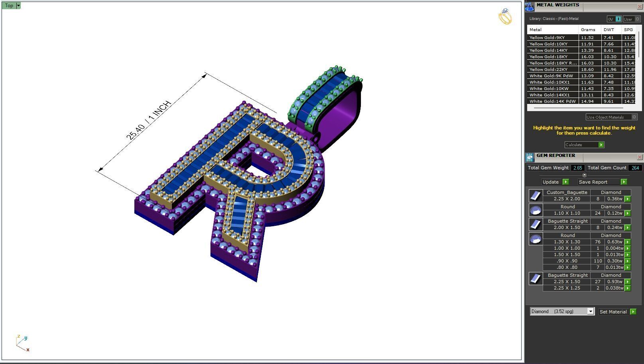
Task: Close the Metal Weights panel
Action: pyautogui.click(x=640, y=7)
